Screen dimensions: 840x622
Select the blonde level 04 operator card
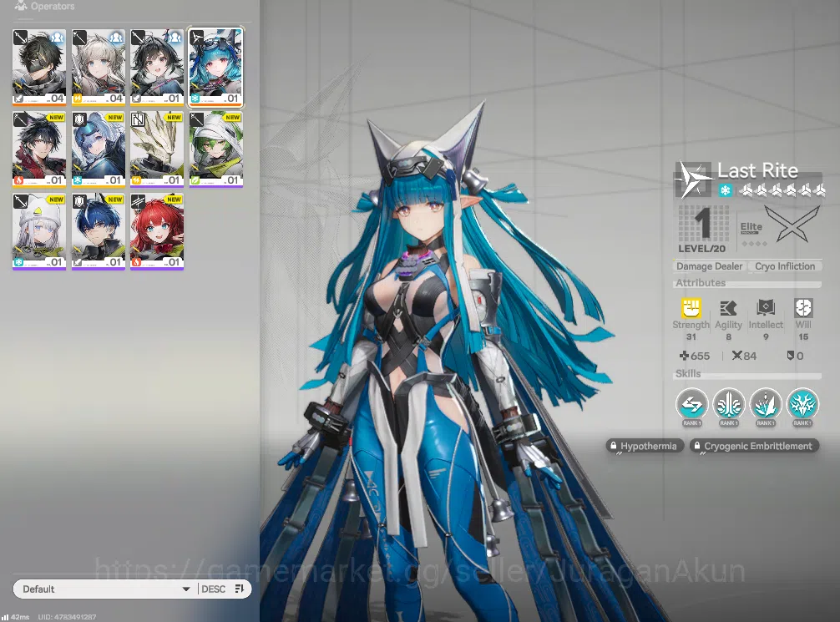click(x=98, y=67)
